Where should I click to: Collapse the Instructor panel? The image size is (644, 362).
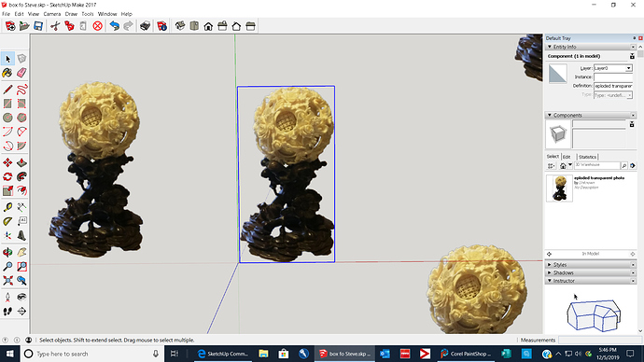(550, 281)
